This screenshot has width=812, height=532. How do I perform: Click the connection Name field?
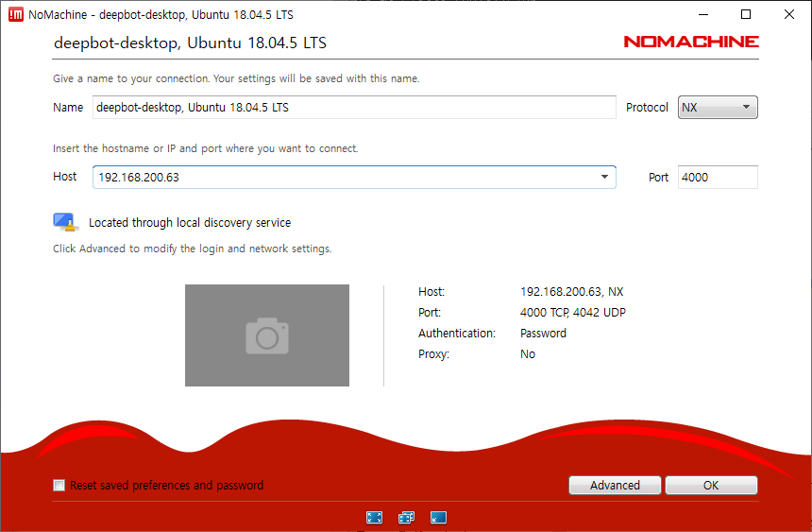pos(354,108)
